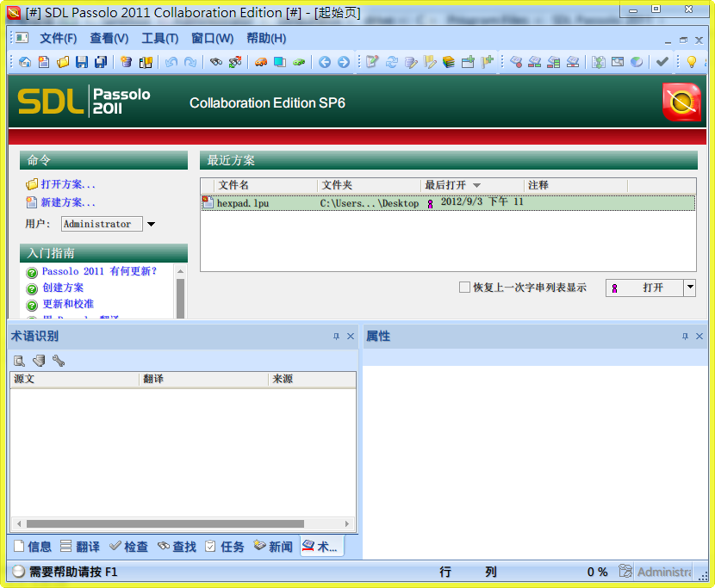Click the 新建方案... link
The width and height of the screenshot is (715, 588).
(68, 202)
